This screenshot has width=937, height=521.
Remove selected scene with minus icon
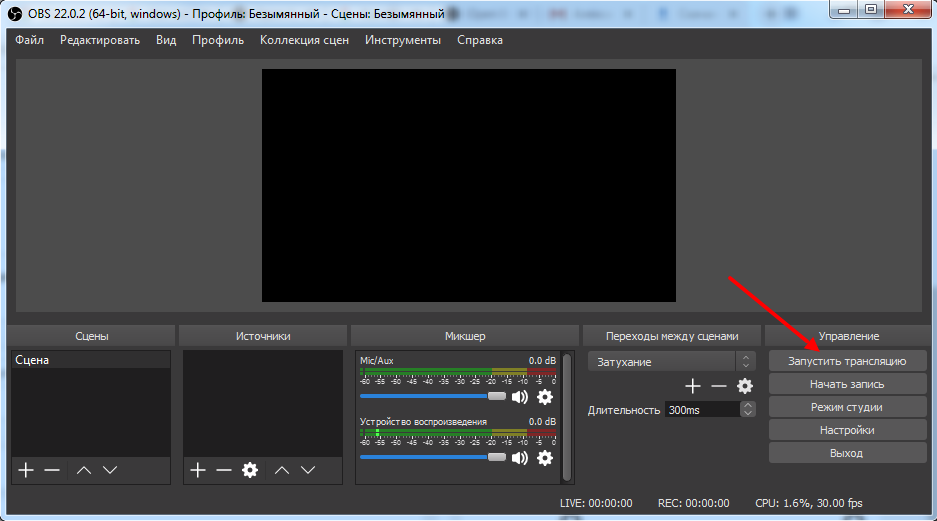tap(52, 470)
